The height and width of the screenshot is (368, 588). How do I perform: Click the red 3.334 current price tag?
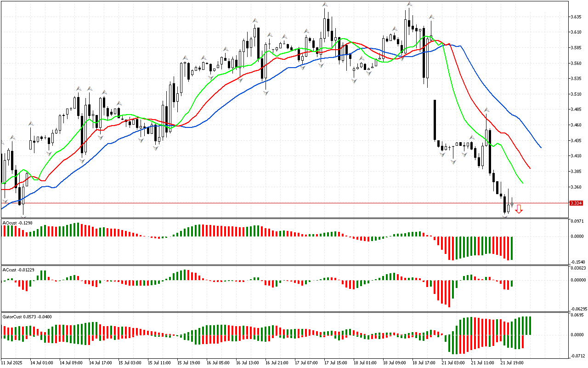click(x=576, y=203)
